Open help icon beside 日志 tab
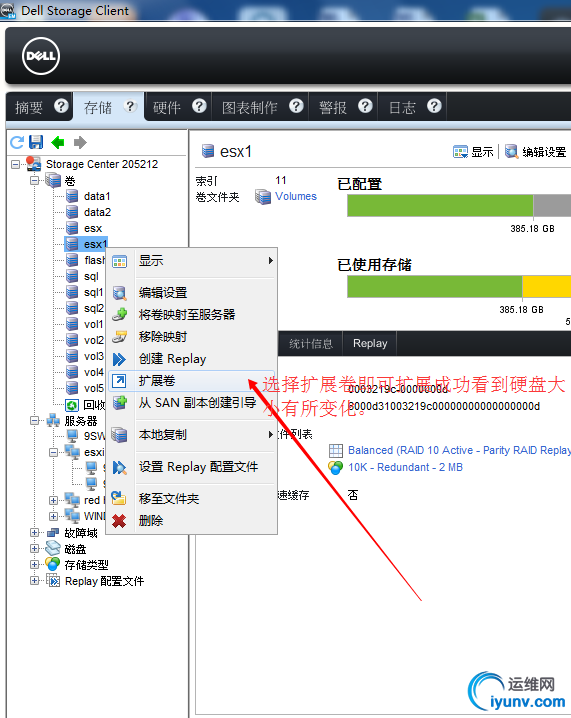This screenshot has width=571, height=718. pos(434,106)
